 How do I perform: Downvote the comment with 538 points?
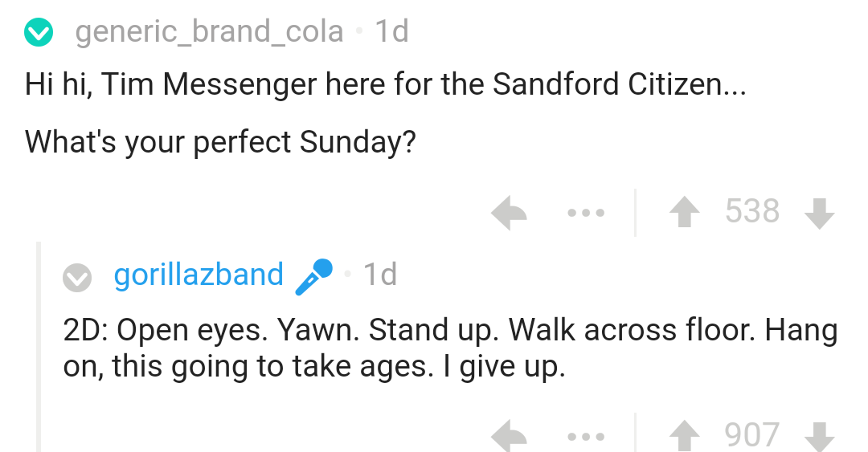[x=818, y=213]
